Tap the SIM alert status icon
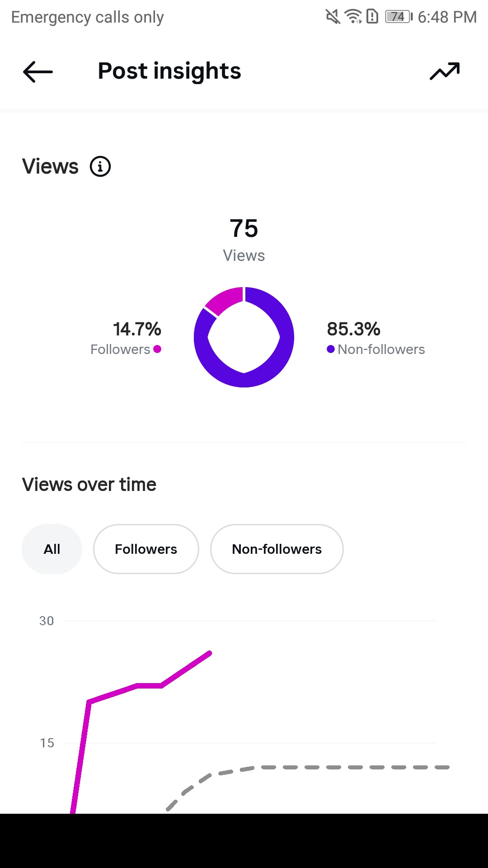The image size is (488, 868). (372, 17)
